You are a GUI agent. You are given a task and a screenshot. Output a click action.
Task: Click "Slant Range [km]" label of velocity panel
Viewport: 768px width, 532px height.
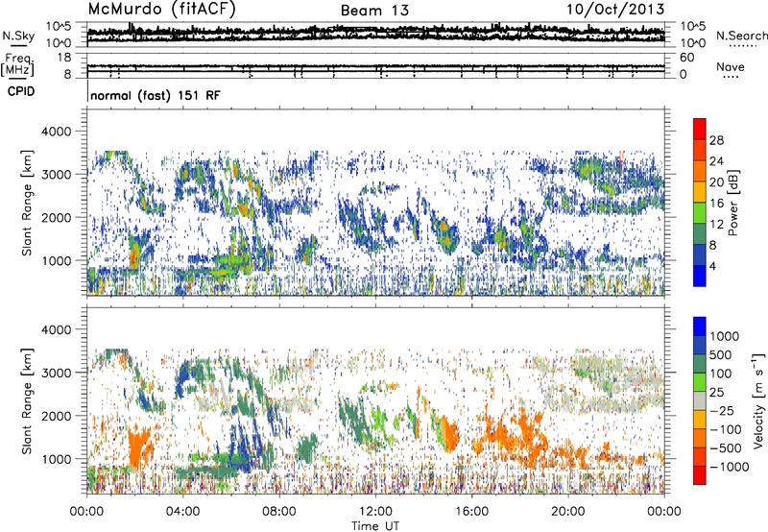click(x=27, y=400)
